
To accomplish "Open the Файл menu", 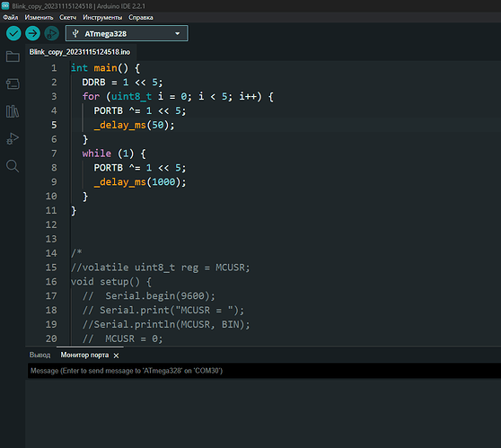I will click(x=11, y=18).
